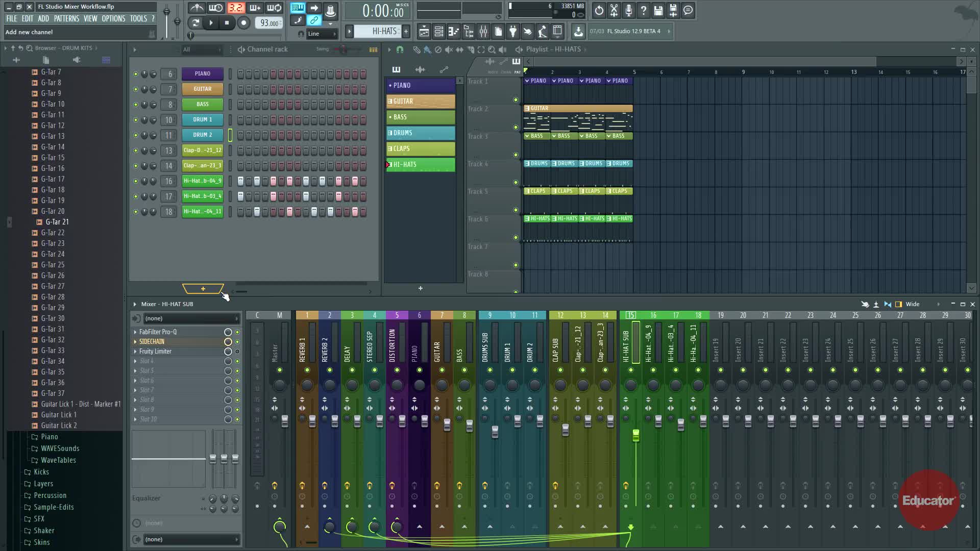980x551 pixels.
Task: Click the microphone one-click recording icon
Action: coord(629,10)
